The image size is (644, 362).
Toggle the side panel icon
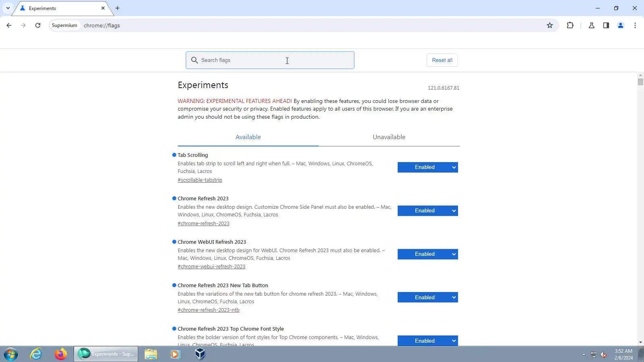(606, 25)
